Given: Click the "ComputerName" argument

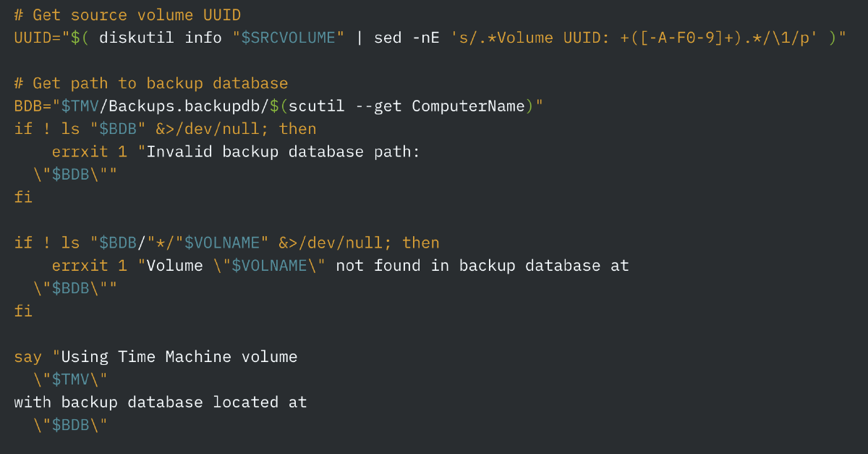Looking at the screenshot, I should (468, 106).
